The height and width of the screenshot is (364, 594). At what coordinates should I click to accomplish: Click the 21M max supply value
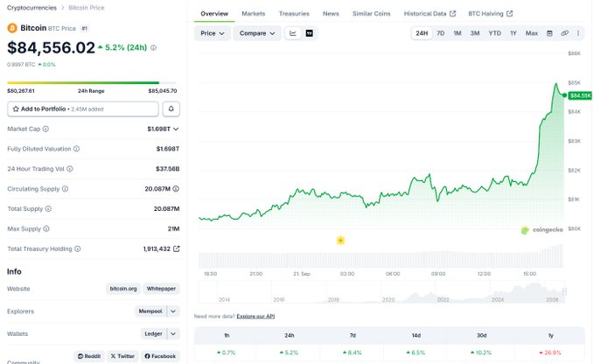tap(173, 228)
